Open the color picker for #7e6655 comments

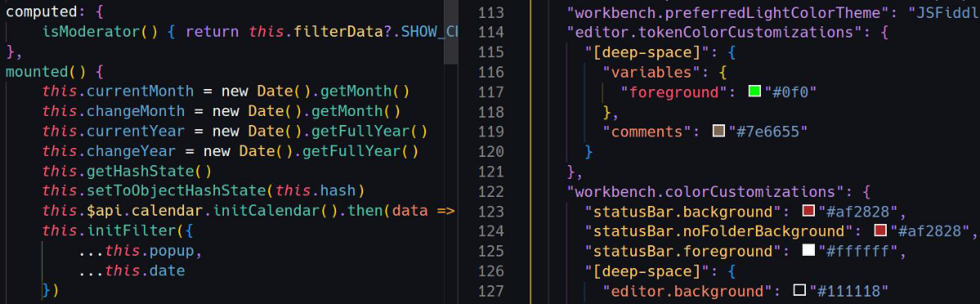(x=718, y=132)
